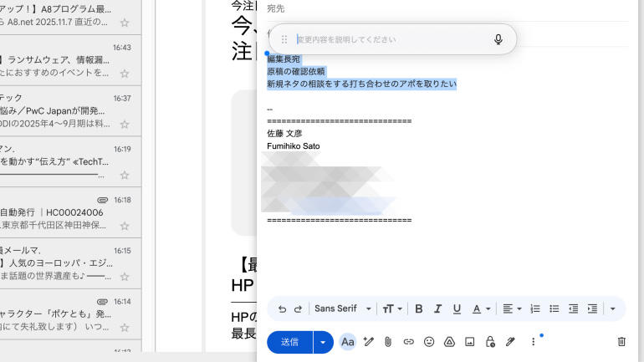Open the three-dot more options menu
Image resolution: width=644 pixels, height=362 pixels.
[x=533, y=342]
